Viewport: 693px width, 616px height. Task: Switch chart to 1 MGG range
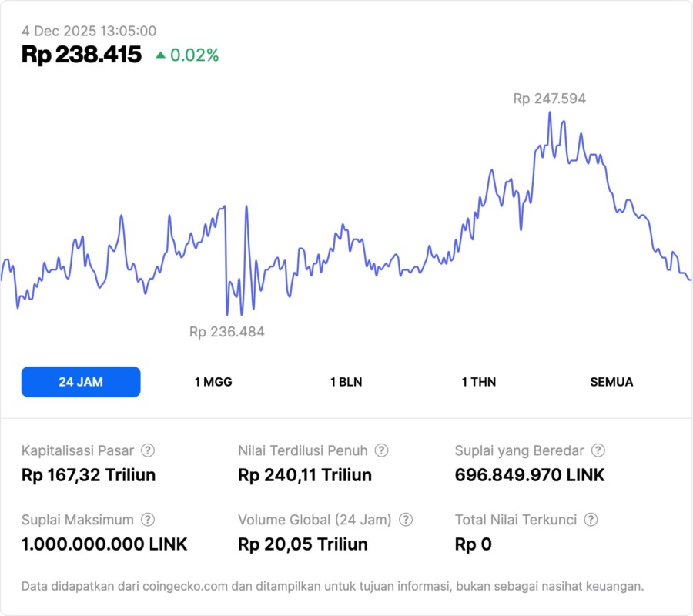coord(213,382)
